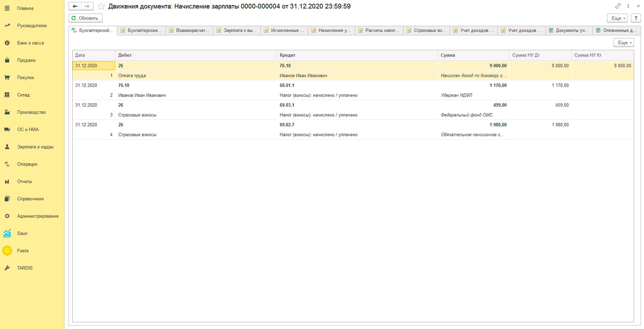The image size is (644, 329).
Task: Click the ОС и НМА truck icon
Action: [7, 130]
